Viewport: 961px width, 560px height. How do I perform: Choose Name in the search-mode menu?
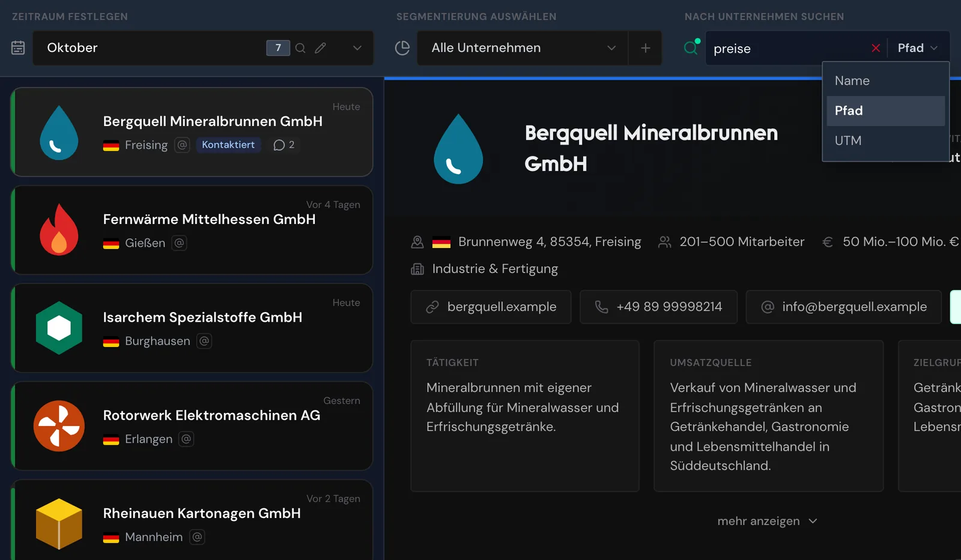(x=886, y=81)
